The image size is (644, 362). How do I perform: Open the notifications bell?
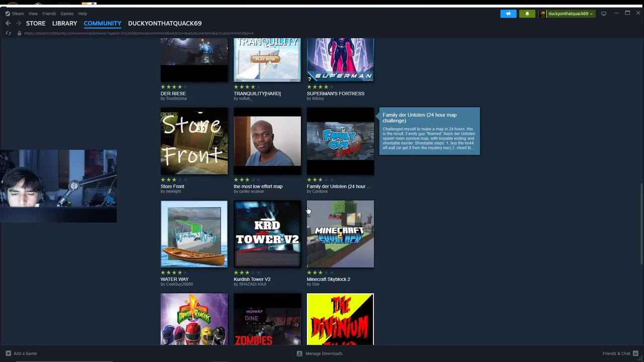(x=527, y=14)
